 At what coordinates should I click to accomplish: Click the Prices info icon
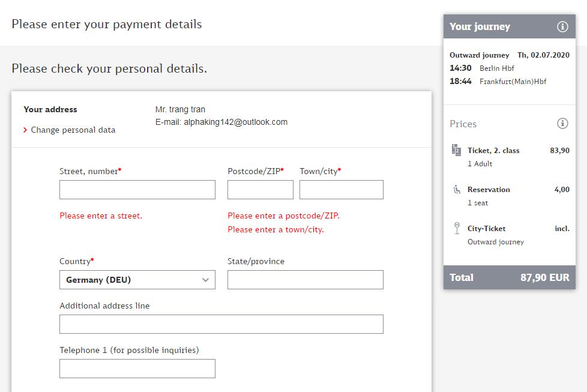pyautogui.click(x=562, y=124)
